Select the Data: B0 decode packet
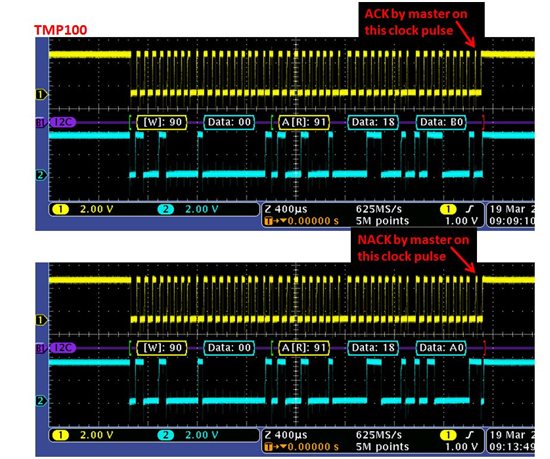This screenshot has width=550, height=459. tap(441, 122)
